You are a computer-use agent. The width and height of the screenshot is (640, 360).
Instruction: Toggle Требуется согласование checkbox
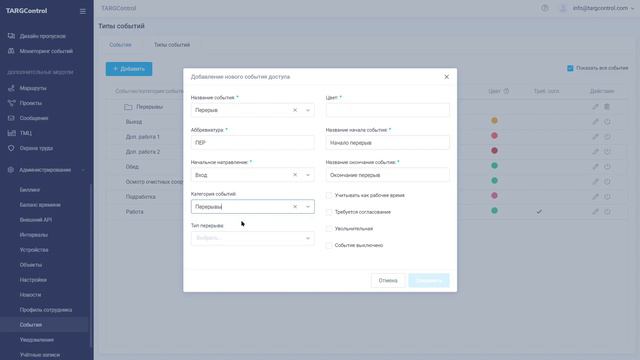coord(329,212)
